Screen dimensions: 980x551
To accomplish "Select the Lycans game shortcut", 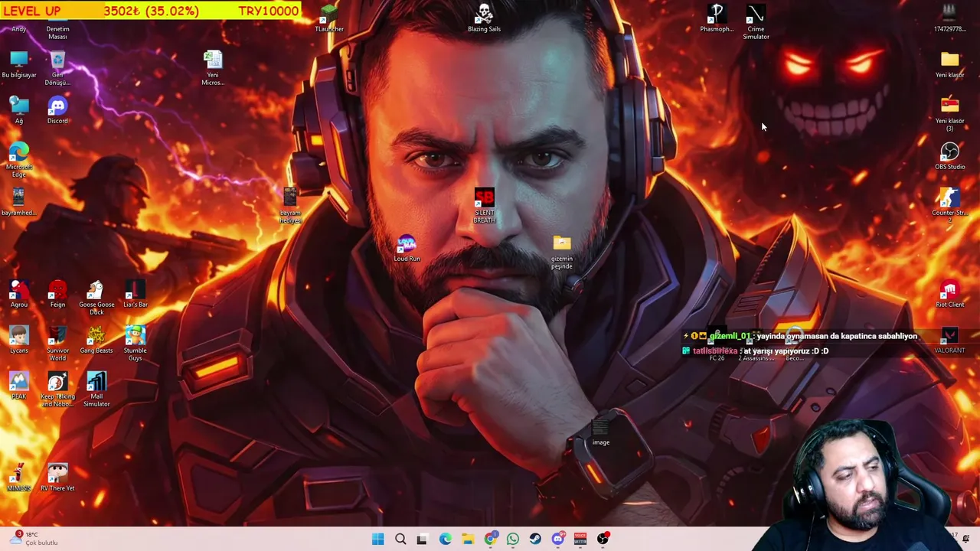I will tap(18, 340).
